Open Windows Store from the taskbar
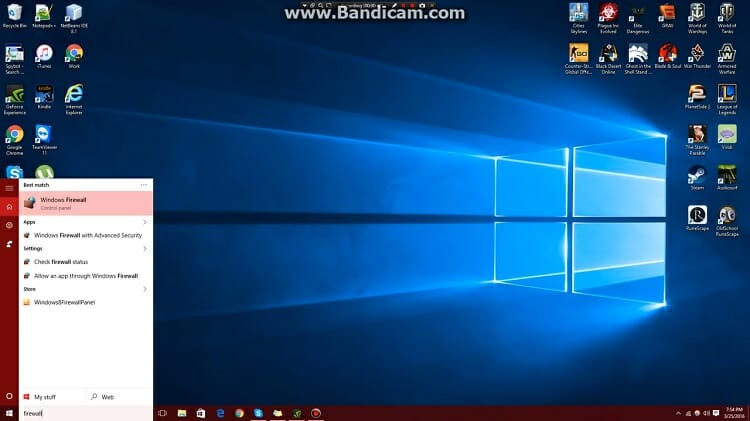 [x=201, y=413]
